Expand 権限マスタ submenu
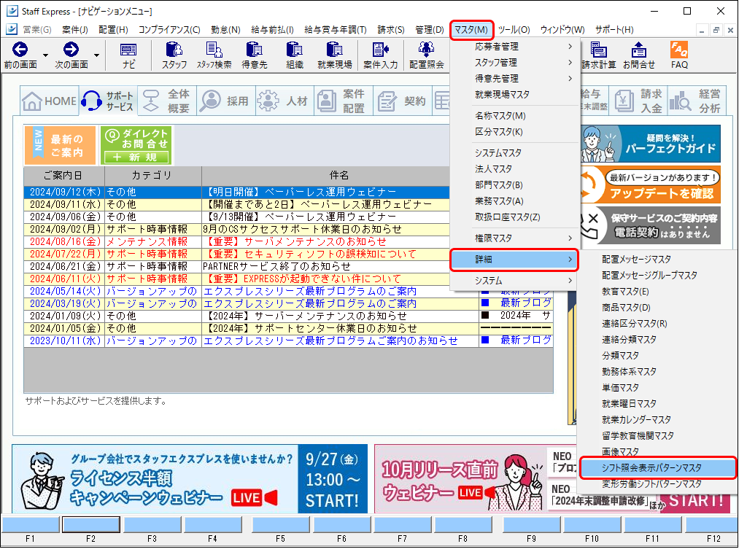The width and height of the screenshot is (747, 560). coord(514,238)
